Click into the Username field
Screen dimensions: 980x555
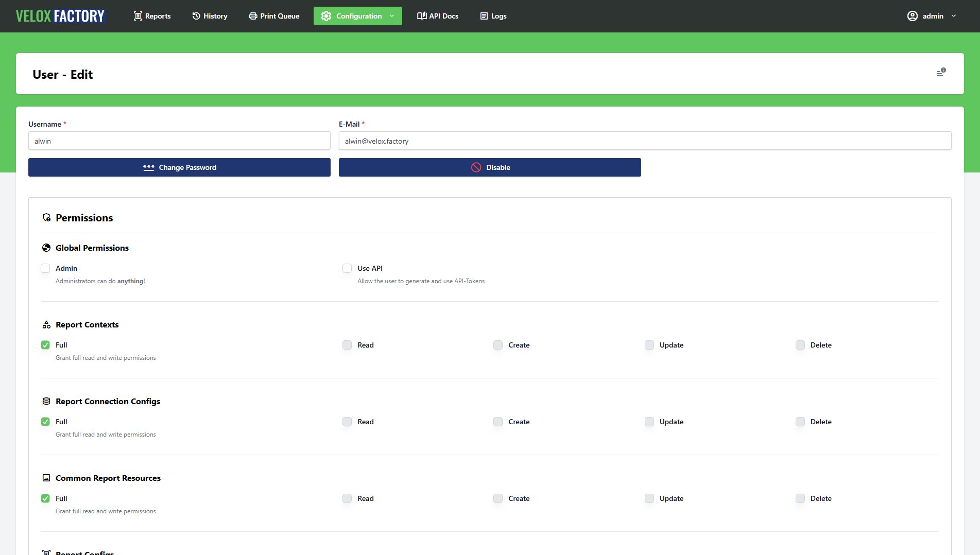click(x=179, y=141)
